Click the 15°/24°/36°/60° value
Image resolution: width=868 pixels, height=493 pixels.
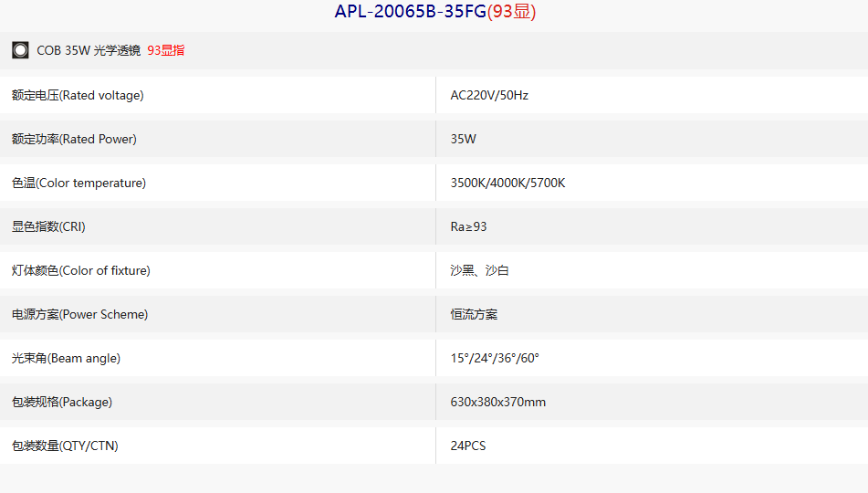[495, 358]
